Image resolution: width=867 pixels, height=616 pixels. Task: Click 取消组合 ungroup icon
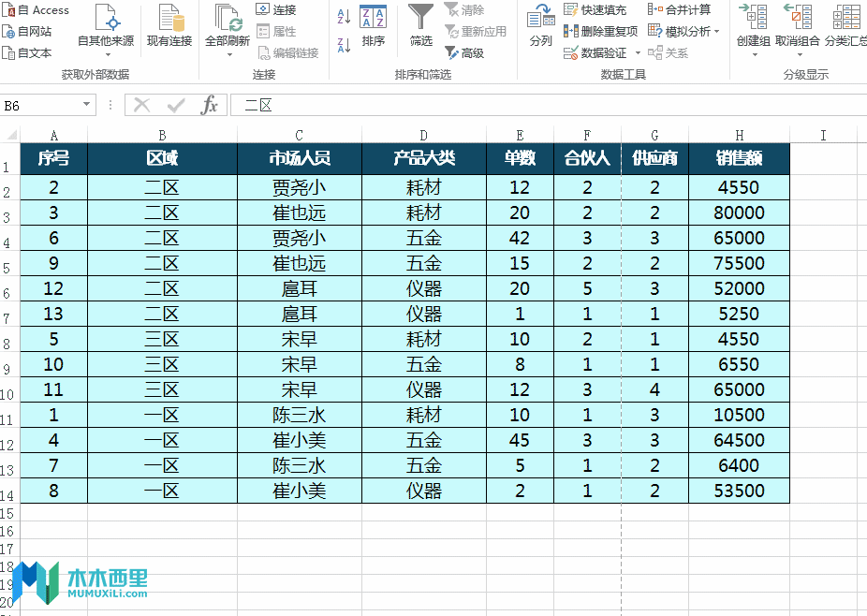[798, 17]
